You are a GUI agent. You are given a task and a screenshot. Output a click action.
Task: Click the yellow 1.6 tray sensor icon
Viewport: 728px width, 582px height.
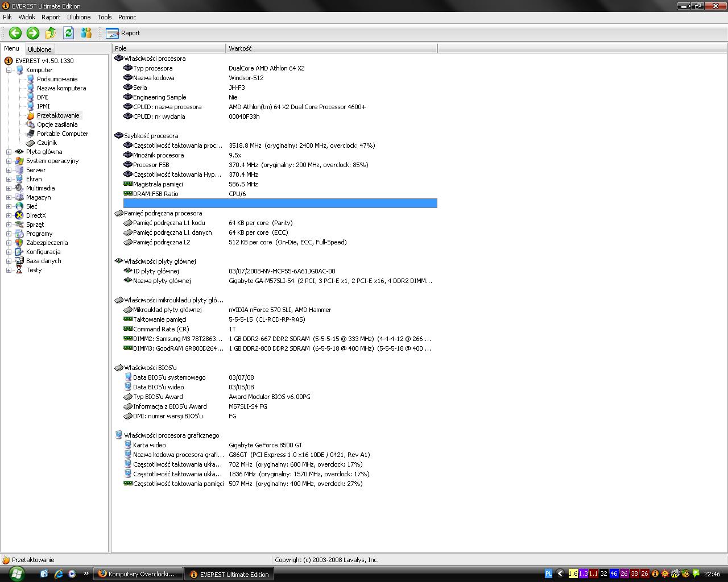click(573, 574)
